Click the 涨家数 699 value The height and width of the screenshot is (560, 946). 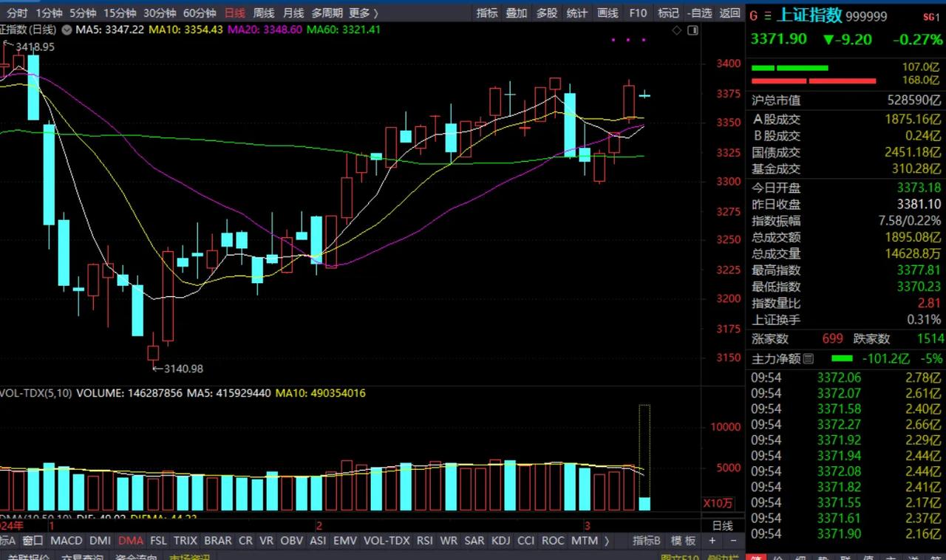[832, 338]
